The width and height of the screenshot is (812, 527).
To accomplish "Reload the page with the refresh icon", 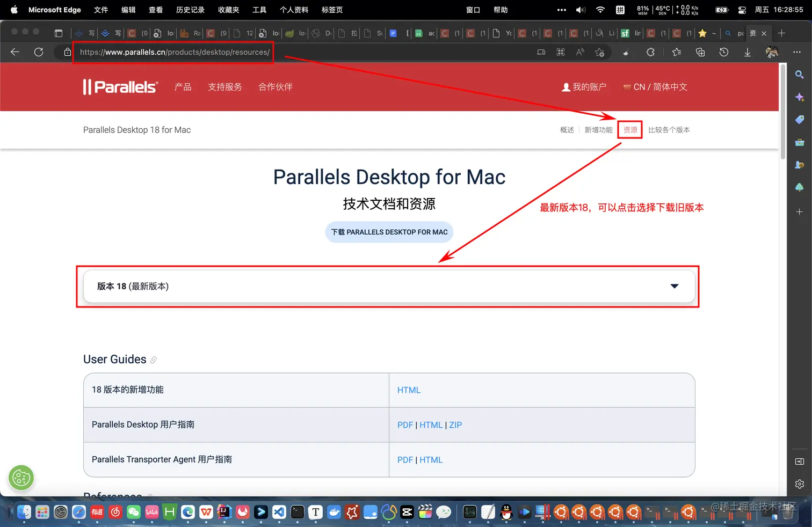I will [x=39, y=52].
